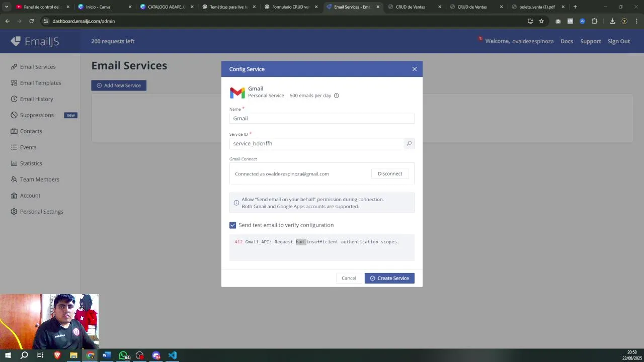644x362 pixels.
Task: Open File Explorer from taskbar
Action: tap(73, 355)
